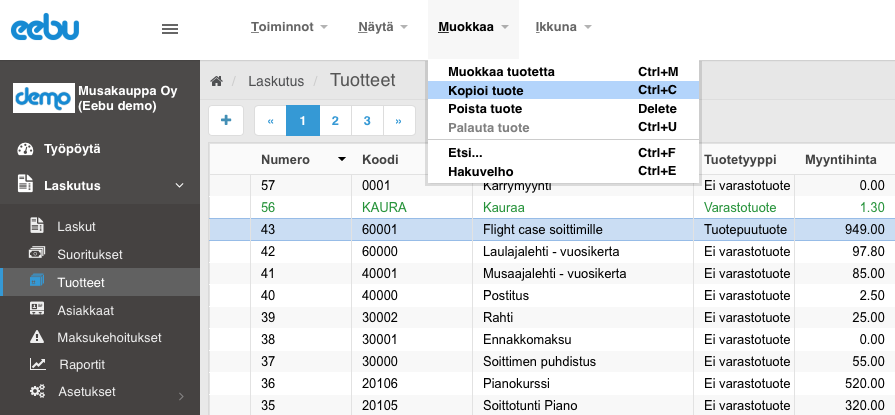Screen dimensions: 895x415
Task: Expand the Asetukset sidebar section
Action: 179,392
